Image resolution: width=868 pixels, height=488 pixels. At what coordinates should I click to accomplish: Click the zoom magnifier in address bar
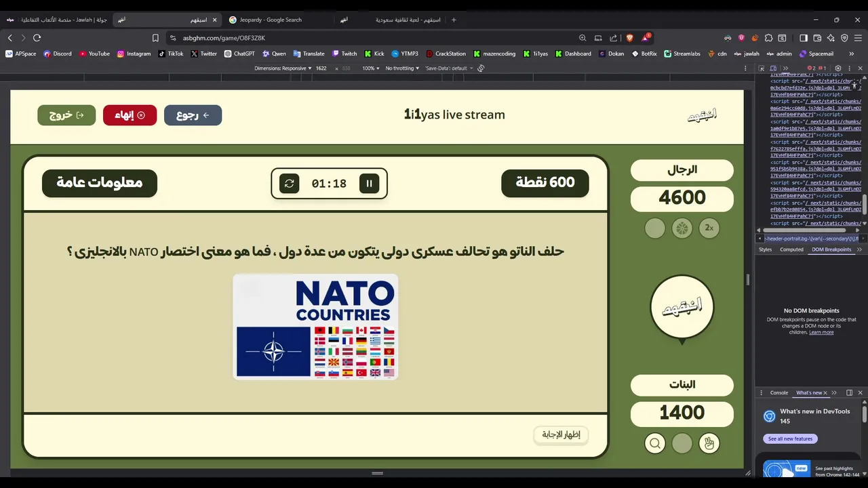[583, 38]
